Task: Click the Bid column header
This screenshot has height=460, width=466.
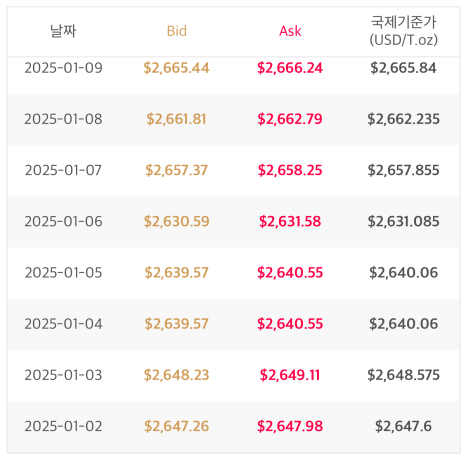Action: [177, 31]
